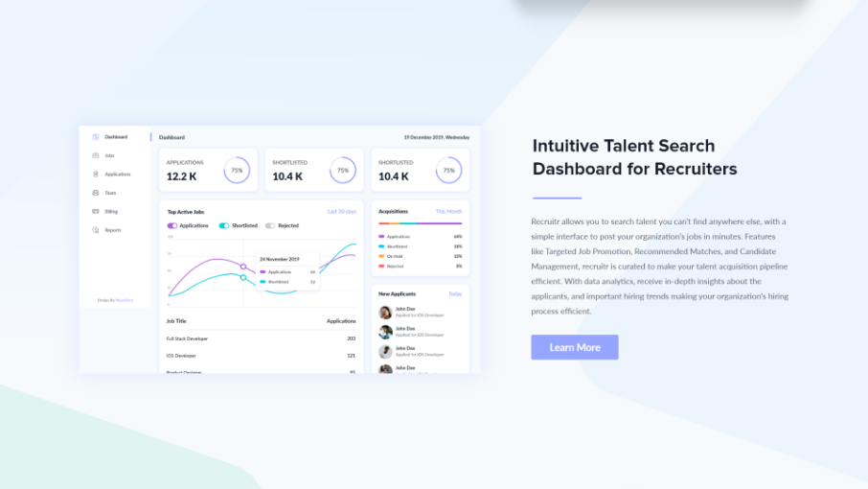Click the Applications table column header
This screenshot has width=868, height=489.
pos(341,321)
